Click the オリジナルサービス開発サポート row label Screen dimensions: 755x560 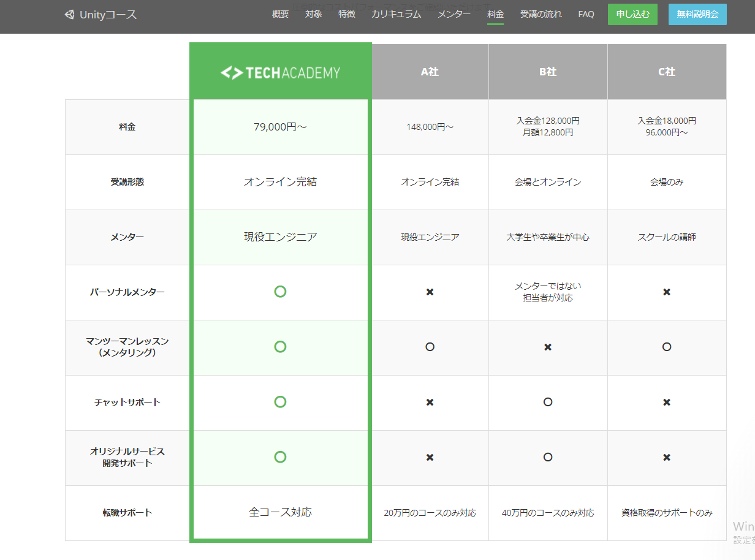[x=127, y=458]
